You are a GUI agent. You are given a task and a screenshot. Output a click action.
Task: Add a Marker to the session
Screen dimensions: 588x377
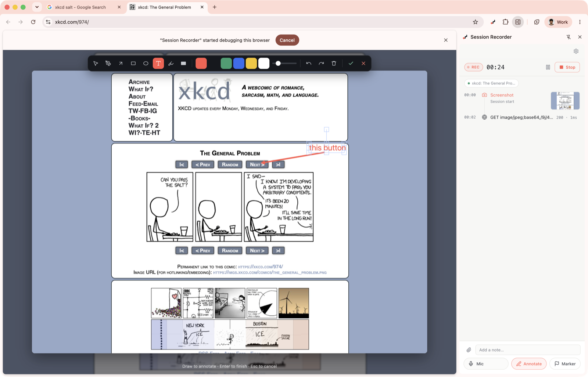(x=565, y=364)
